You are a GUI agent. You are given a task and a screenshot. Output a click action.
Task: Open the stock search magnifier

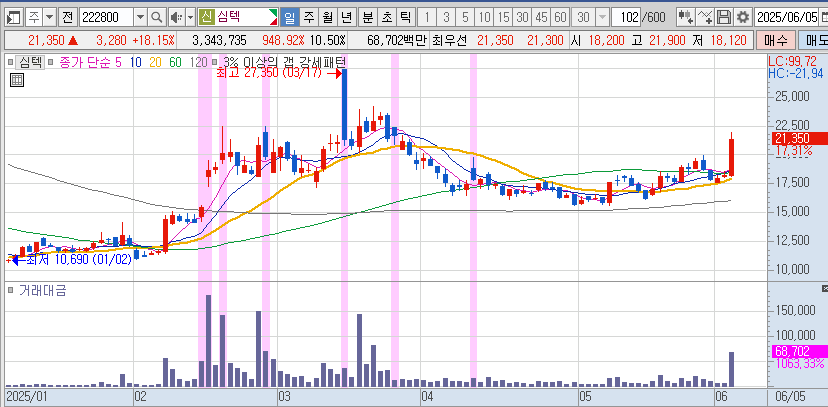156,18
